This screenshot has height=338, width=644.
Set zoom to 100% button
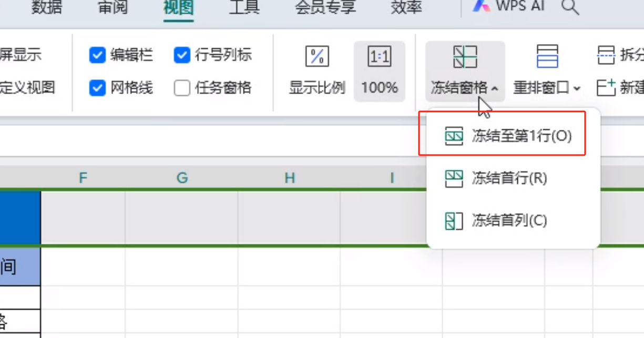[x=380, y=71]
